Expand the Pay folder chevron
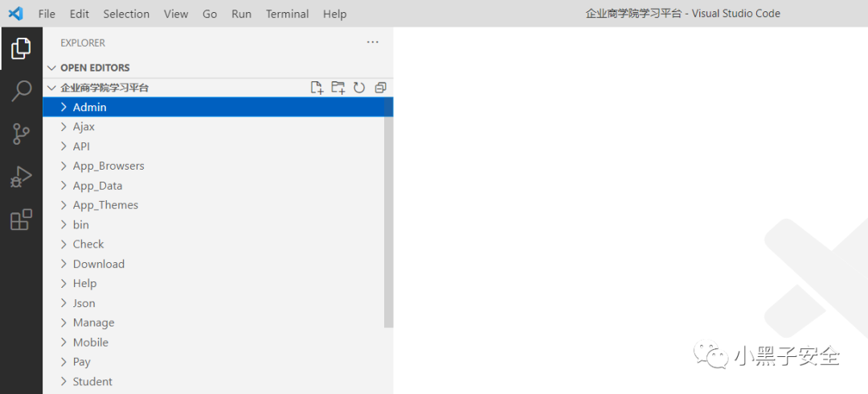The image size is (868, 394). coord(63,362)
